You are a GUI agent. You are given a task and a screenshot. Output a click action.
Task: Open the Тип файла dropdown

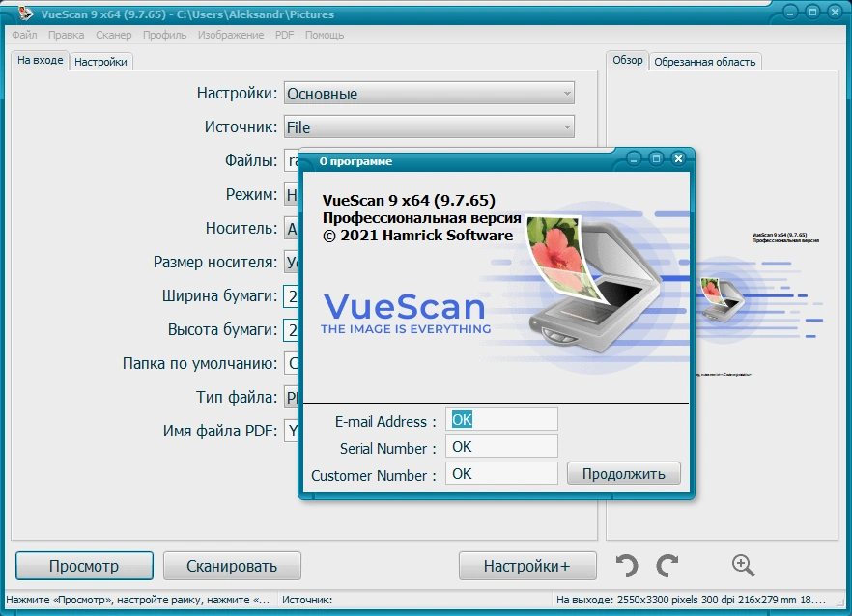[292, 397]
